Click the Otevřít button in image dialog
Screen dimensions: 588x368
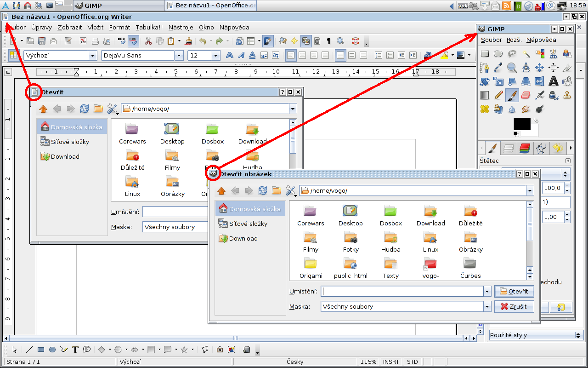514,291
